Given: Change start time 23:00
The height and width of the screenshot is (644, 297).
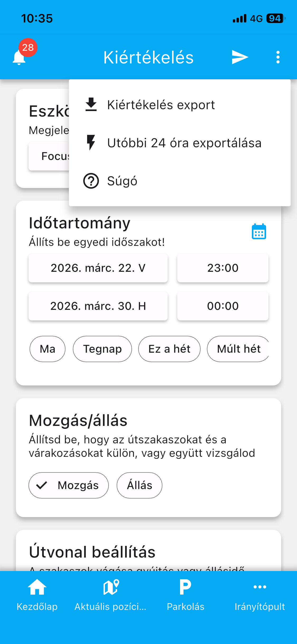Looking at the screenshot, I should tap(223, 268).
